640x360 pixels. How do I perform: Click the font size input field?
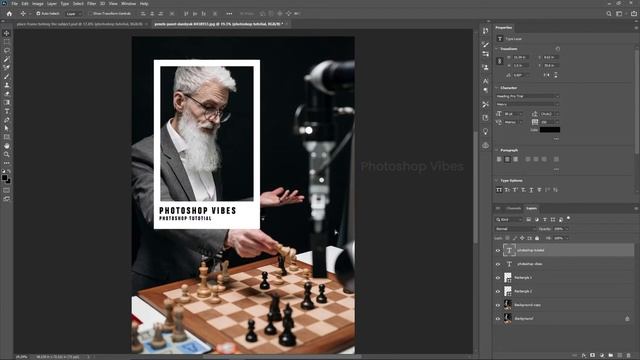point(513,114)
